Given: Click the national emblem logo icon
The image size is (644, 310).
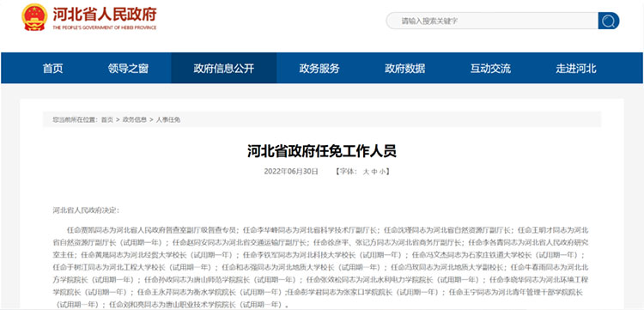Looking at the screenshot, I should point(34,17).
